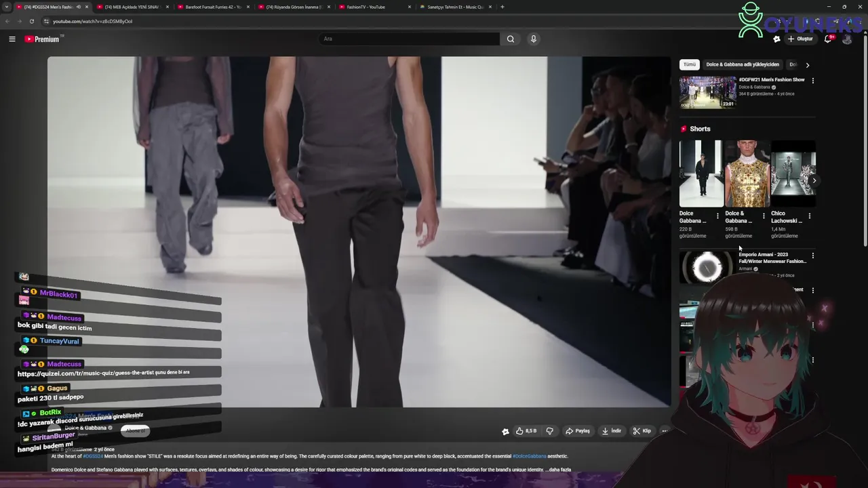
Task: Open the notifications bell
Action: tap(828, 39)
